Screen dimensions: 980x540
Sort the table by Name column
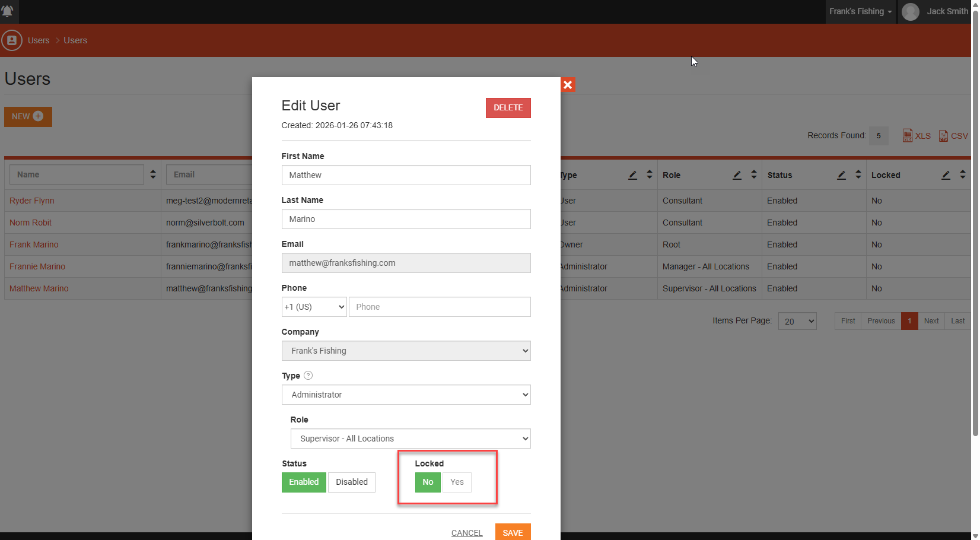(153, 174)
